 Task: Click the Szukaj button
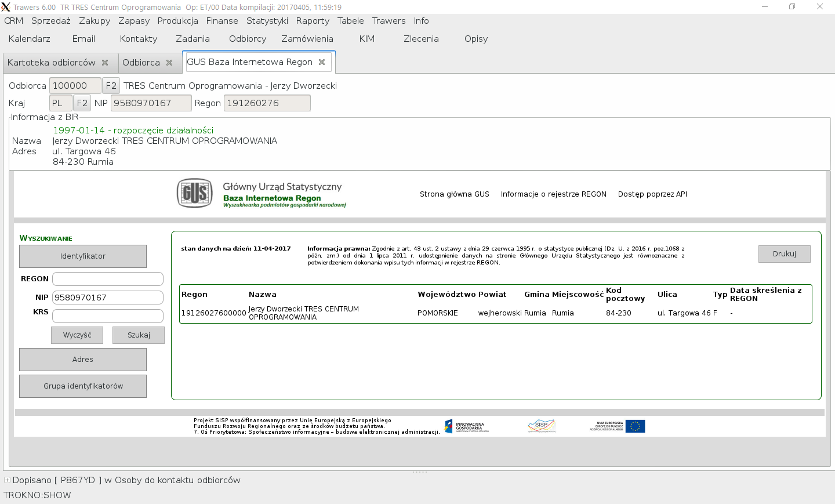pos(139,335)
